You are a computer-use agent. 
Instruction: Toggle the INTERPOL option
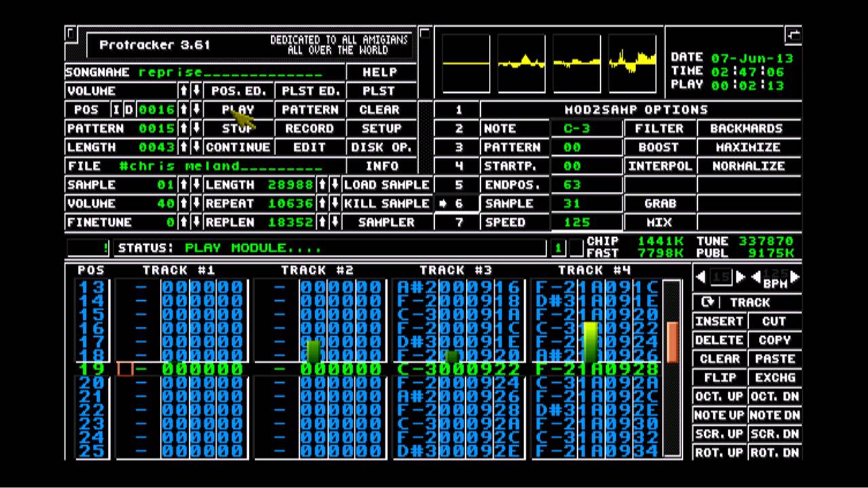pos(659,166)
